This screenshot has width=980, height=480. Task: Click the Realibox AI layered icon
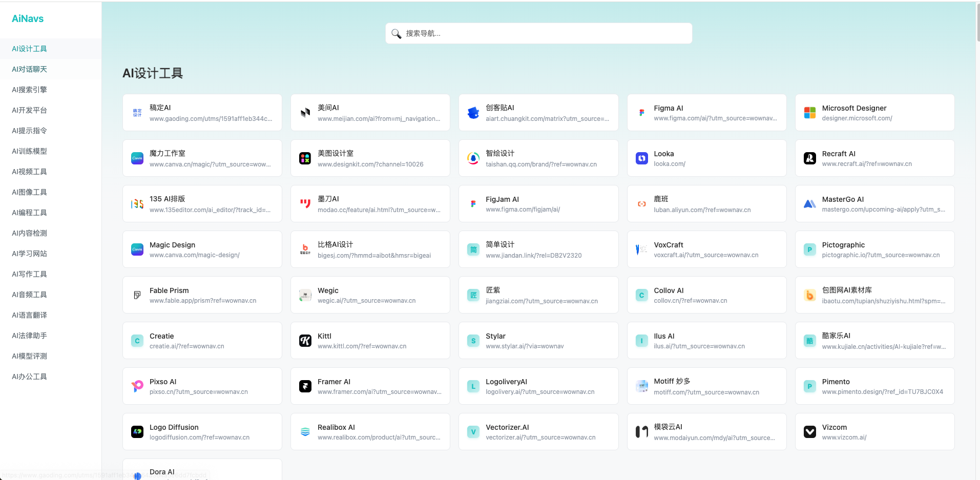(305, 432)
